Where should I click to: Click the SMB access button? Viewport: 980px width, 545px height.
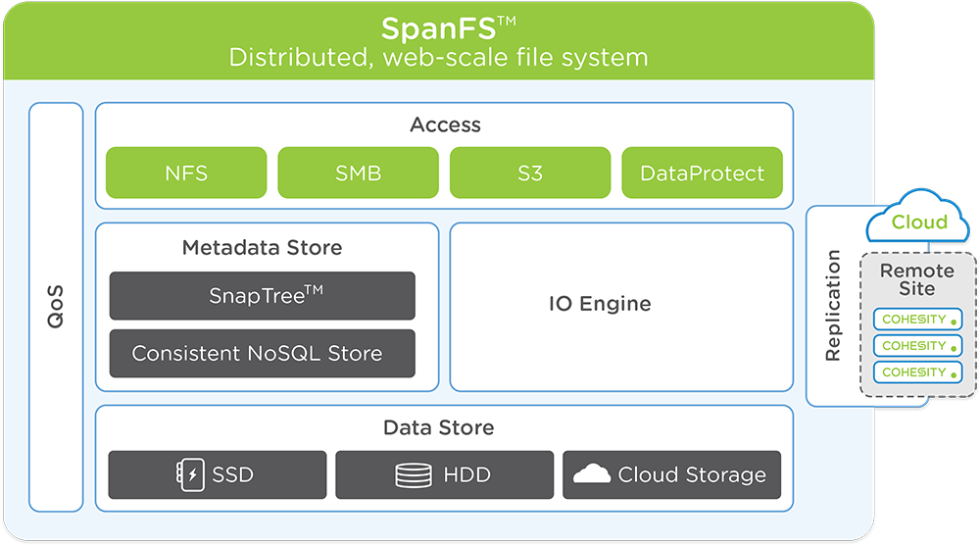point(358,173)
